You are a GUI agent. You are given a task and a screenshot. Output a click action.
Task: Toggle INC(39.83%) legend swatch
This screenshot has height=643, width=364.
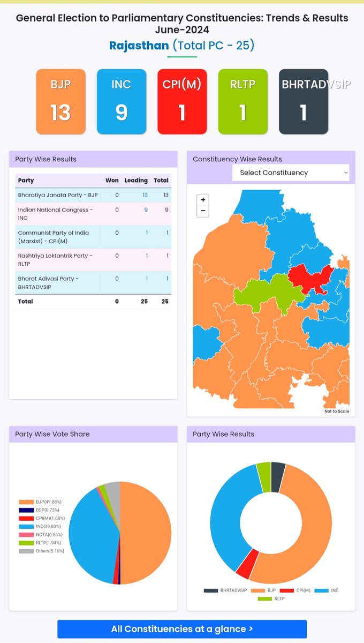pos(26,526)
